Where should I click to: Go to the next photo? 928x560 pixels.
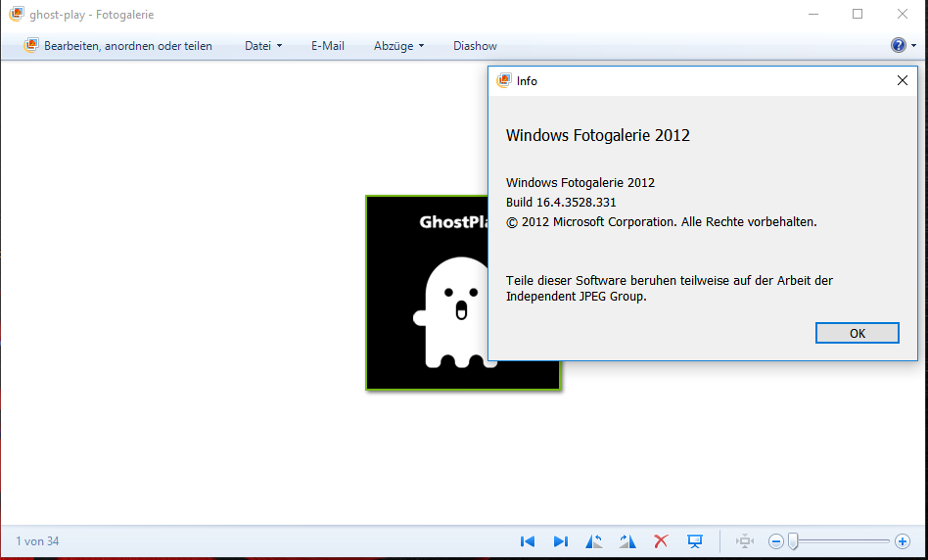coord(561,541)
